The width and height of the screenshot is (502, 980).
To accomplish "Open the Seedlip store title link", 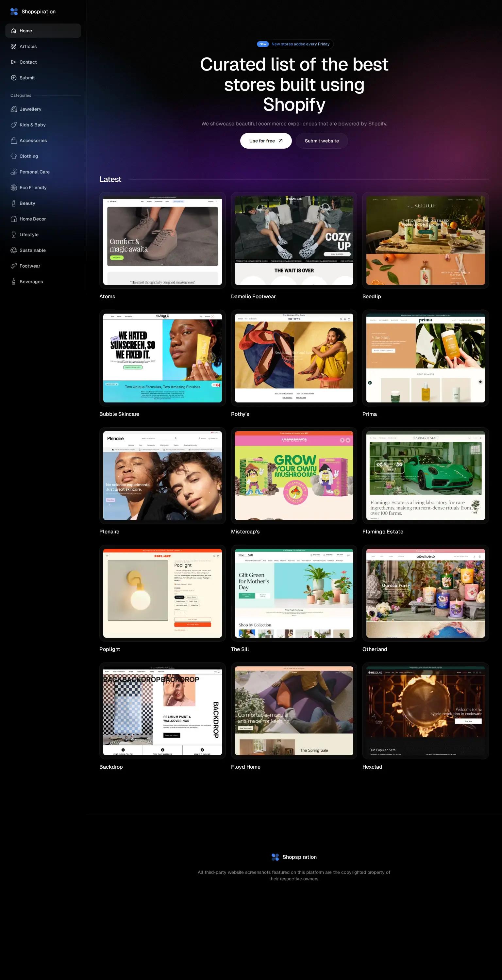I will click(372, 296).
